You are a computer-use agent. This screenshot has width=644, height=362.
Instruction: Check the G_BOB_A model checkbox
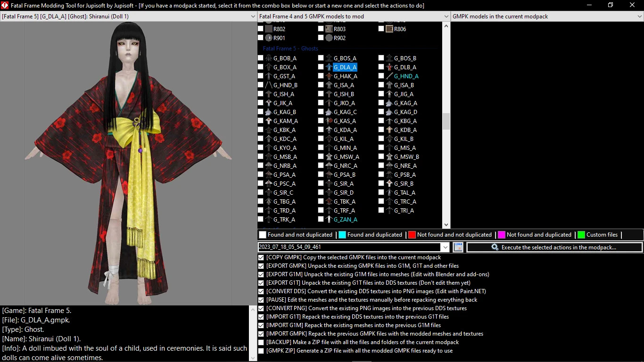coord(261,58)
